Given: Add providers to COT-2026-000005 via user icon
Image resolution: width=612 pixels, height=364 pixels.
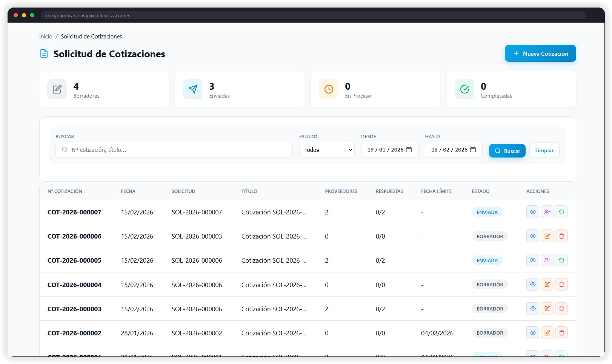Looking at the screenshot, I should pyautogui.click(x=547, y=260).
